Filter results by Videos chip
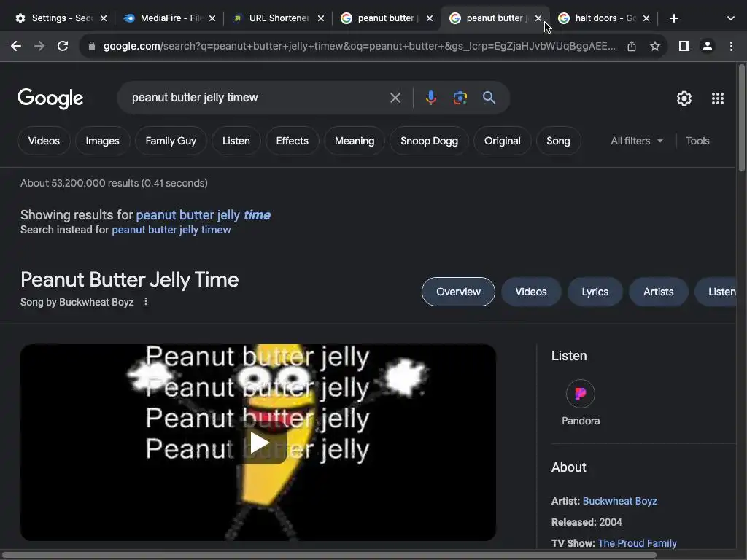 [44, 141]
